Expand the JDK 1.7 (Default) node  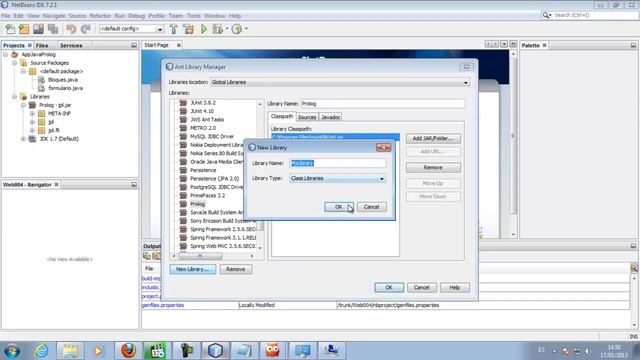point(23,139)
